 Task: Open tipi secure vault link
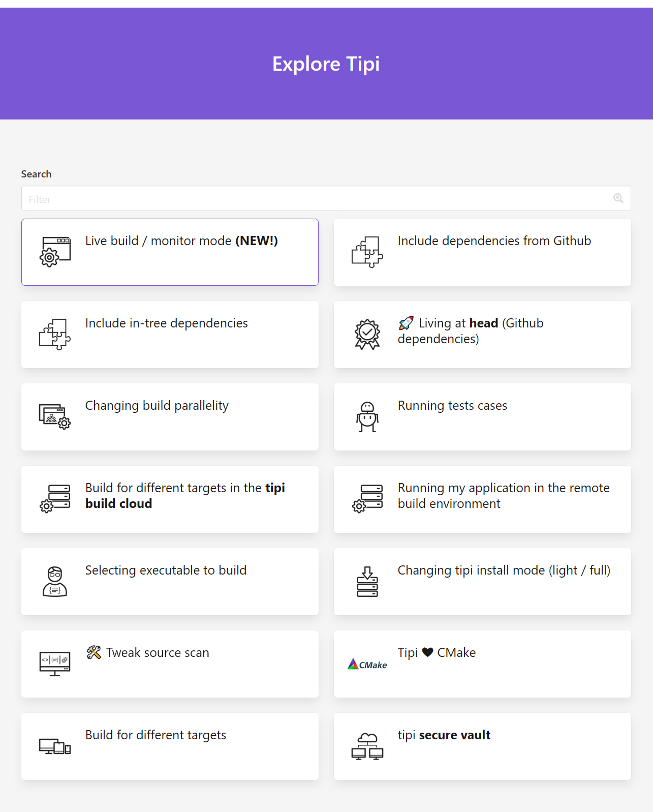click(444, 735)
